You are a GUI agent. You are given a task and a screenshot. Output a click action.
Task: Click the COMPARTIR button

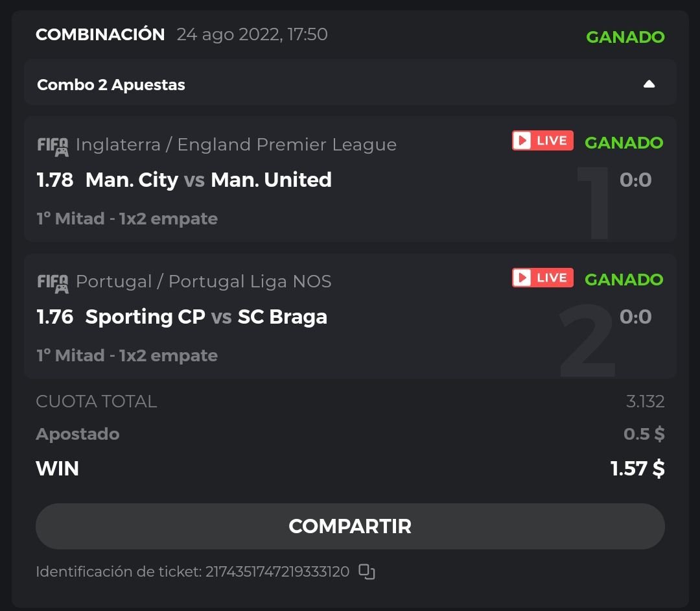point(350,526)
